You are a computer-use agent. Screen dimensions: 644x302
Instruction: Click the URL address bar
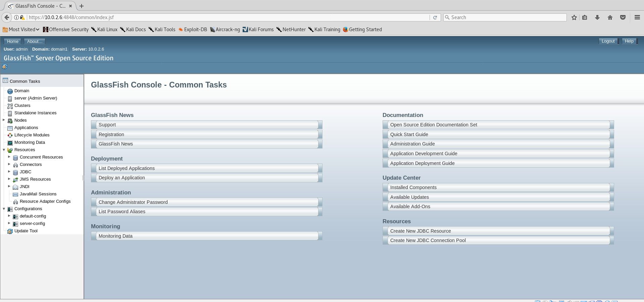228,17
